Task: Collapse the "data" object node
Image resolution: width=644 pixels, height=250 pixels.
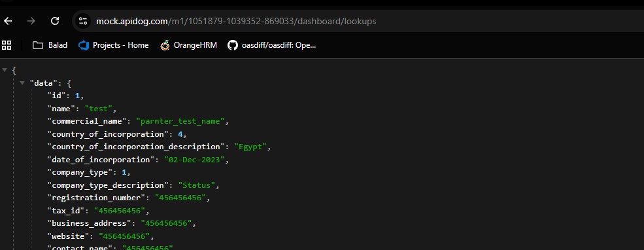Action: tap(22, 83)
